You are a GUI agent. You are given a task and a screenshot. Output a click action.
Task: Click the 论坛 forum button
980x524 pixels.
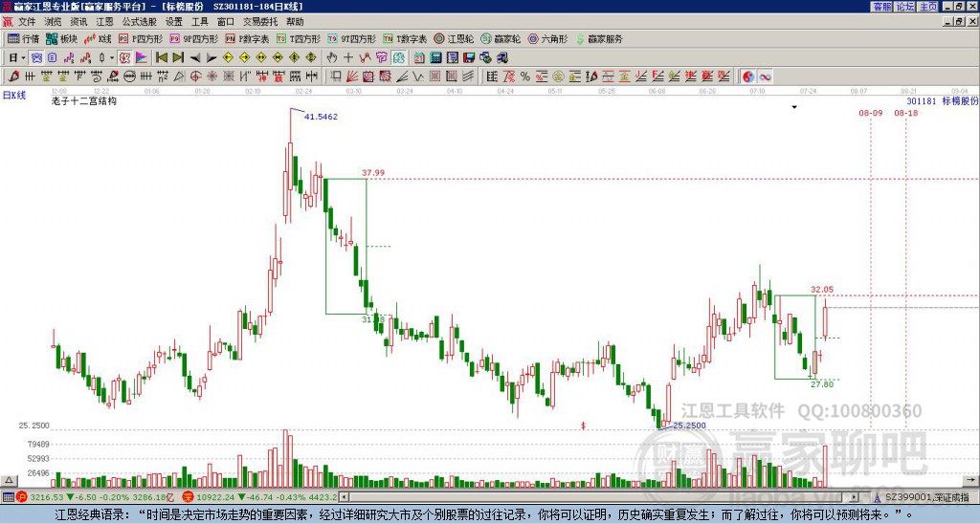pos(905,7)
